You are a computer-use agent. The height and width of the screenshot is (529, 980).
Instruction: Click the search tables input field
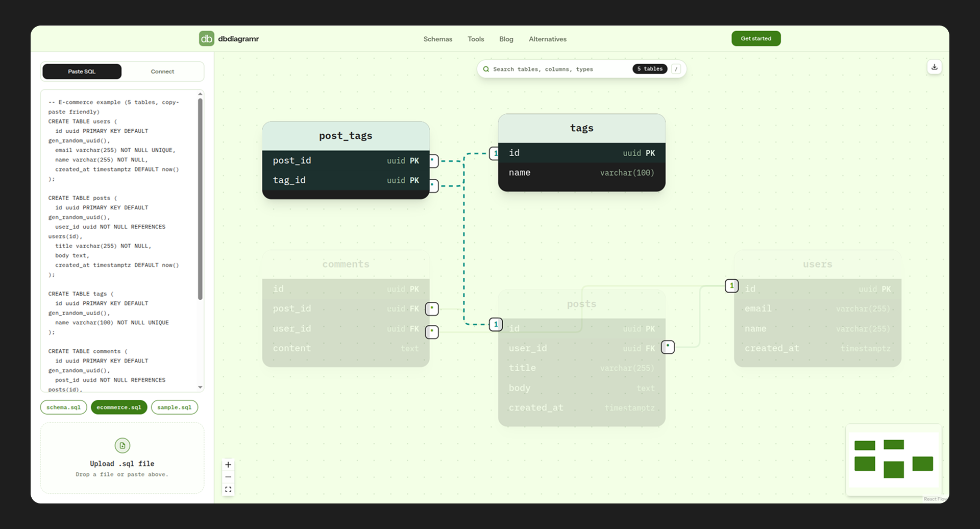click(x=559, y=69)
